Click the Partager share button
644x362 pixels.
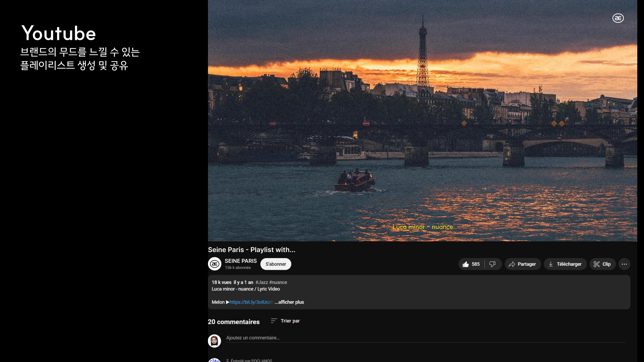522,264
